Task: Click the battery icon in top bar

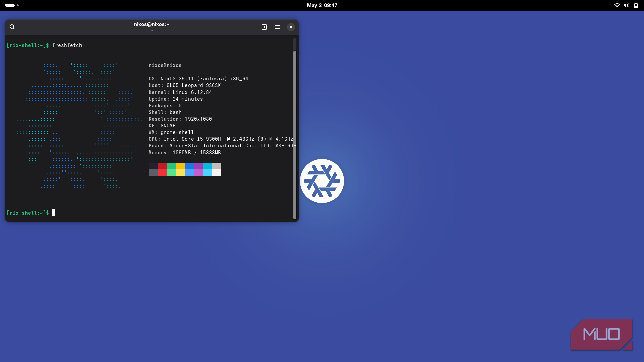Action: click(636, 5)
